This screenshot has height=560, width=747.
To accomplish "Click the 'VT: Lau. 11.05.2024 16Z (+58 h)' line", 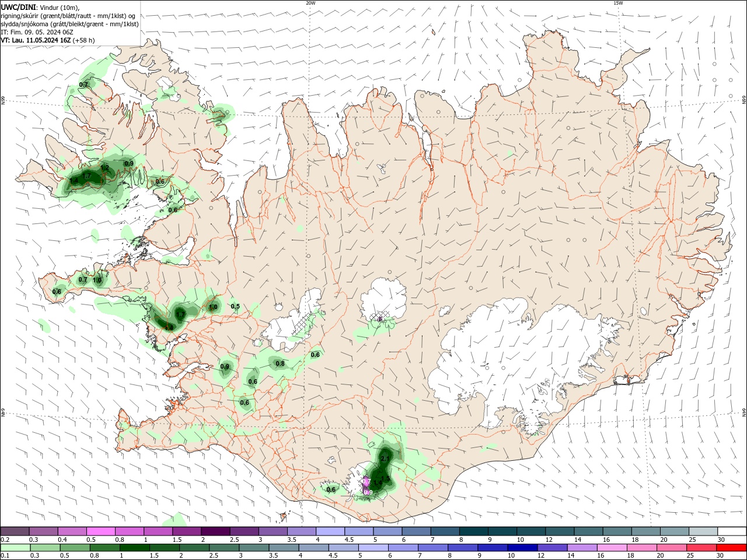I will point(48,40).
